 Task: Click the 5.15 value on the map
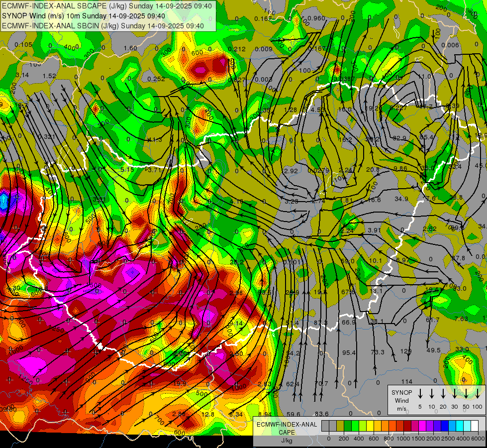point(127,170)
